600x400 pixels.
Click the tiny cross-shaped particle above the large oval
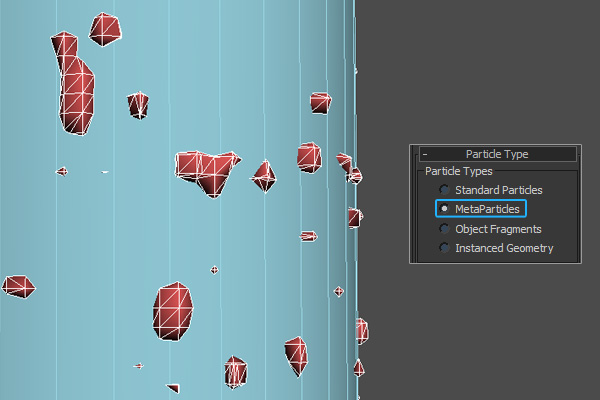[x=214, y=270]
